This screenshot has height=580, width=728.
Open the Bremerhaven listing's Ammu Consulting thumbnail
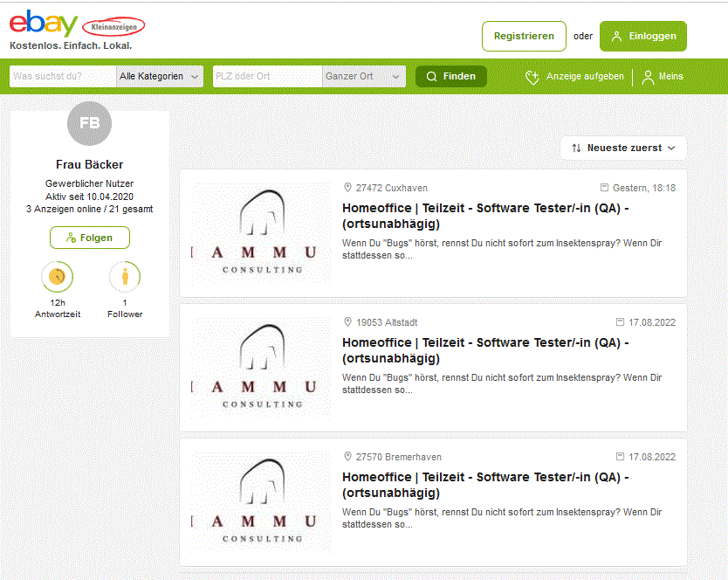coord(261,502)
